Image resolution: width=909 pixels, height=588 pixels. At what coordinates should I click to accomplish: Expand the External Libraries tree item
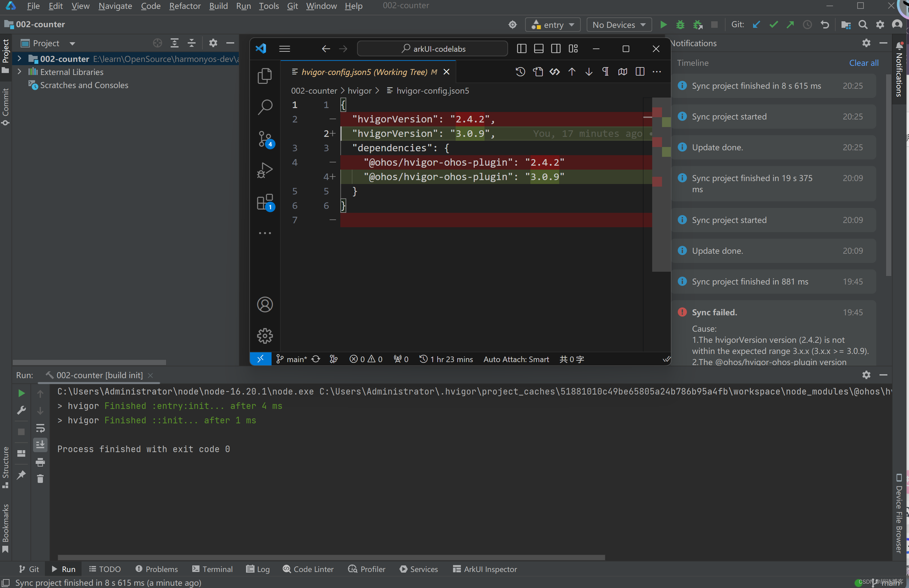tap(20, 71)
